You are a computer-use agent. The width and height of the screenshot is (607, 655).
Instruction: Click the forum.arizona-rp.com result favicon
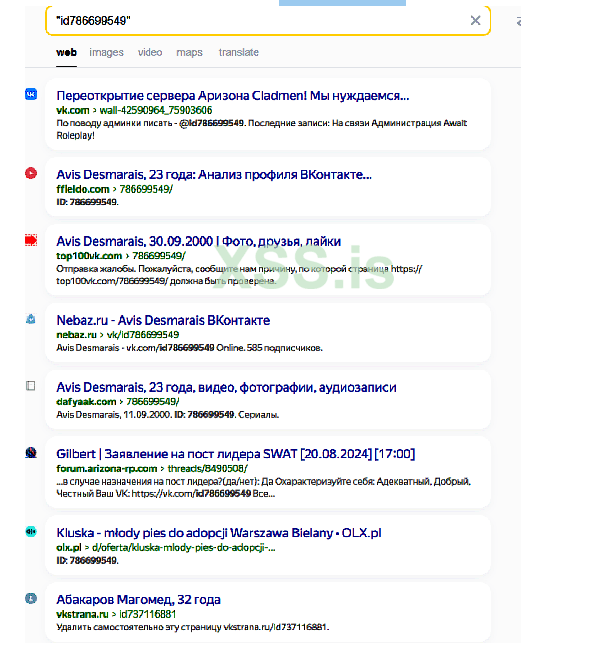tap(31, 453)
